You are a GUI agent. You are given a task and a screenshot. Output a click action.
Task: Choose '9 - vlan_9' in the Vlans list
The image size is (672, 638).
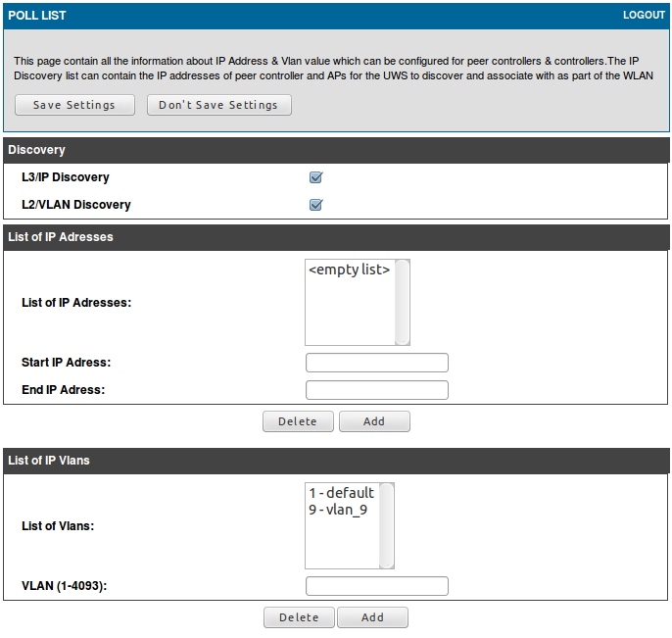pos(338,510)
